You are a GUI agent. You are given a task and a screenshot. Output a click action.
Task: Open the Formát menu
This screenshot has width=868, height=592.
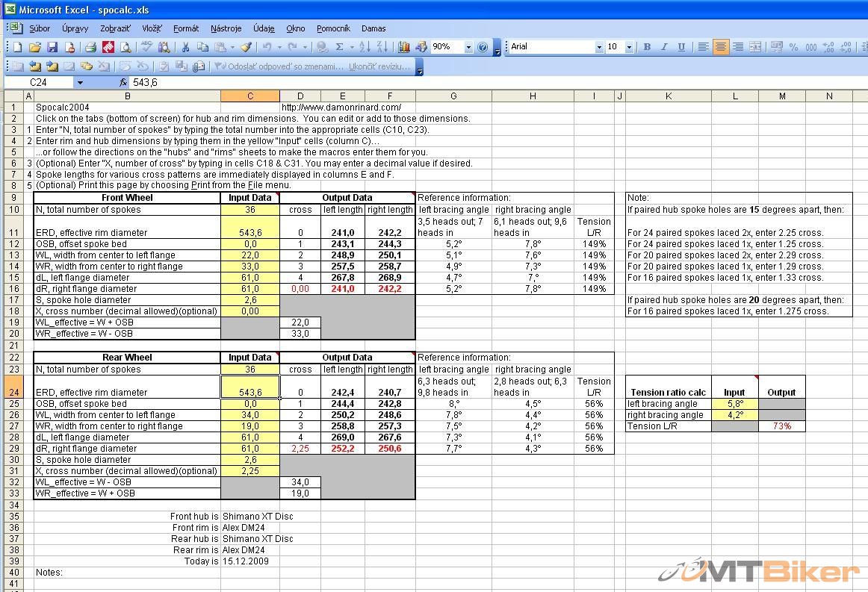[186, 28]
